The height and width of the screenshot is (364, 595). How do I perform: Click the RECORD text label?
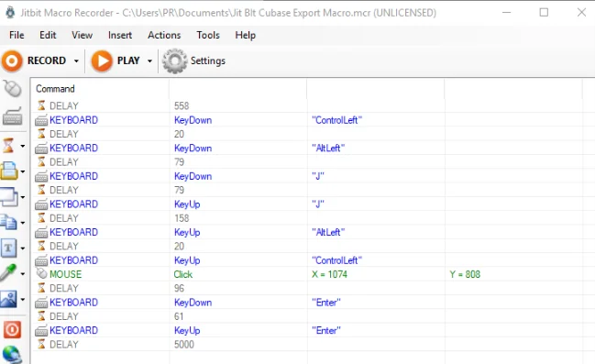[x=47, y=61]
